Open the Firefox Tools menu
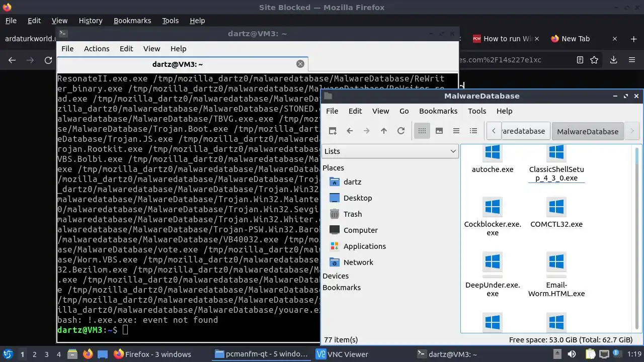Viewport: 644px width, 362px height. 170,21
